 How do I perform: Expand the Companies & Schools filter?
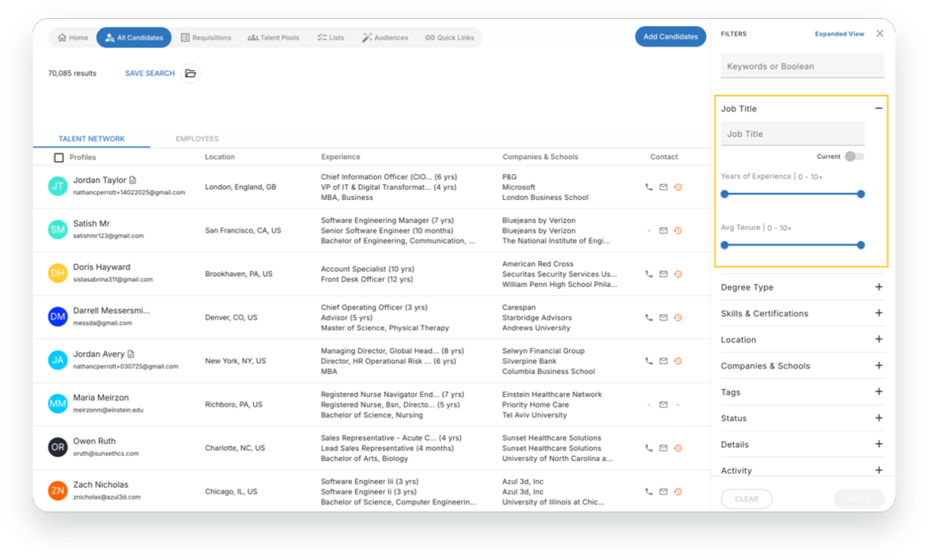(x=879, y=365)
